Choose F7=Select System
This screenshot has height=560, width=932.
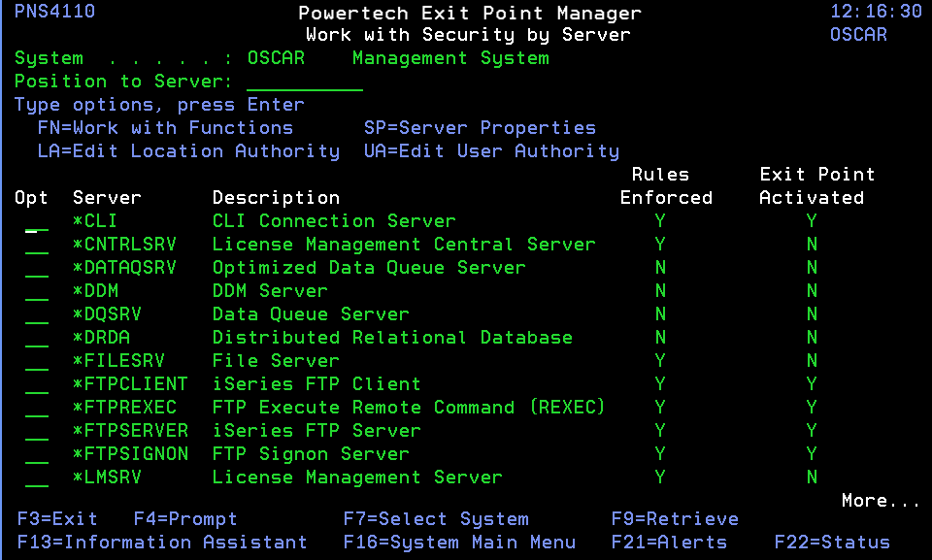coord(436,519)
